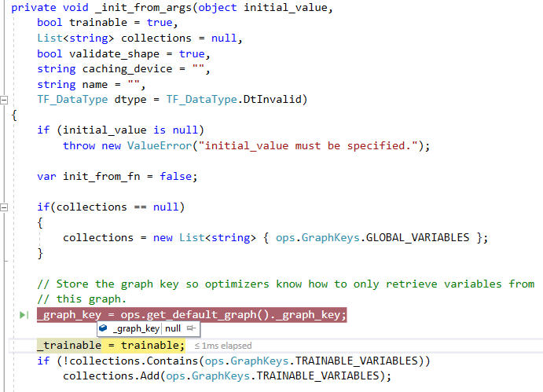
Task: Click the null value in the data tip
Action: tap(173, 328)
